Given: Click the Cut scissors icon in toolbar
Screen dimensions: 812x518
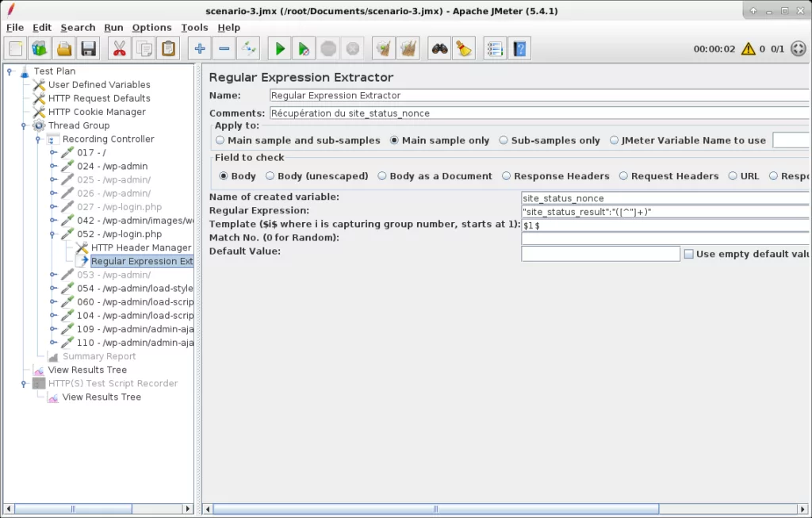Looking at the screenshot, I should [119, 49].
